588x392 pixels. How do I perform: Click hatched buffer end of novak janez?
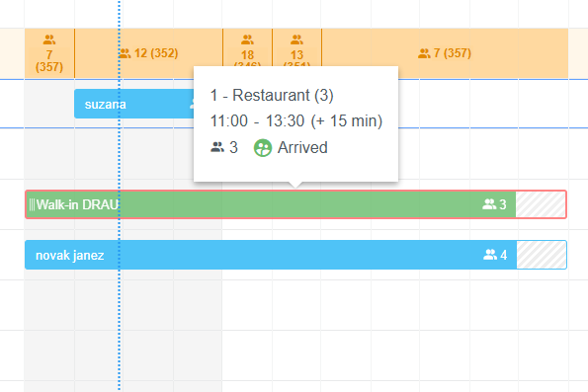(542, 255)
